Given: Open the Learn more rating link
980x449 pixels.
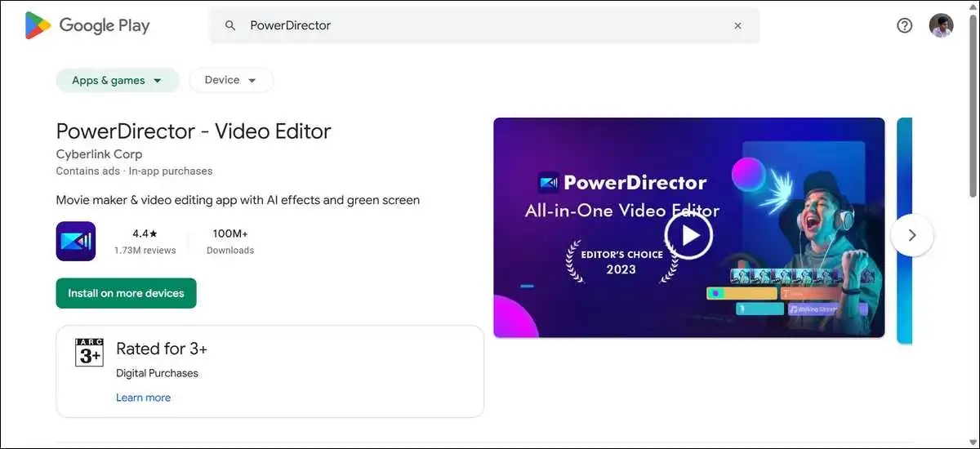Looking at the screenshot, I should point(144,398).
